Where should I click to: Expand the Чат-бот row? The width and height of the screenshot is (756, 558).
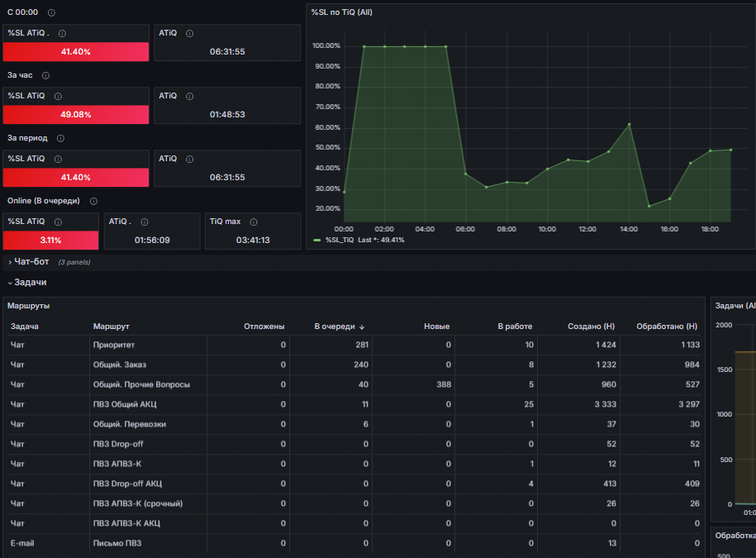[31, 262]
